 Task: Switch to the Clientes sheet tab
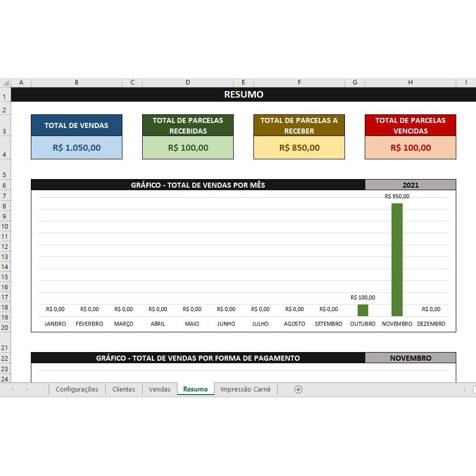pyautogui.click(x=123, y=389)
